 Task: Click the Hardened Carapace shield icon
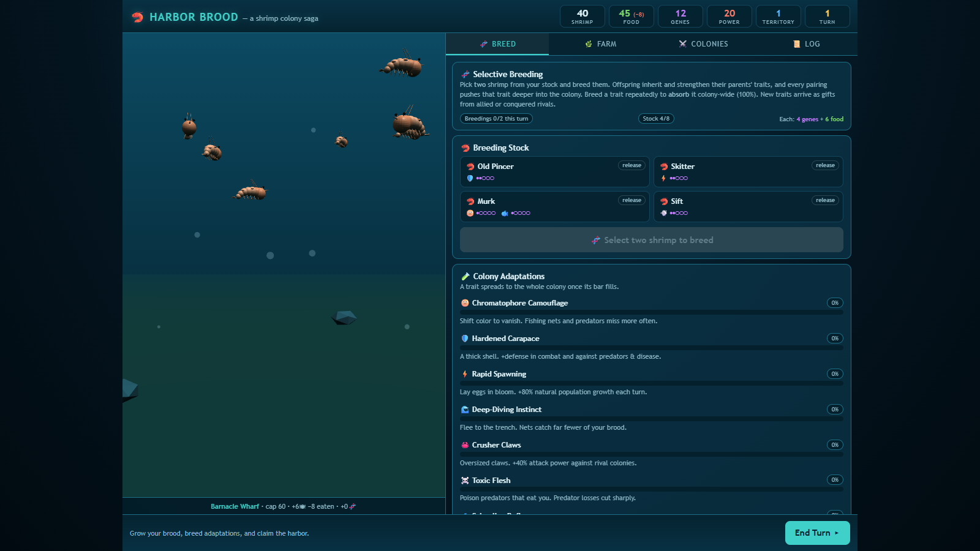point(465,339)
